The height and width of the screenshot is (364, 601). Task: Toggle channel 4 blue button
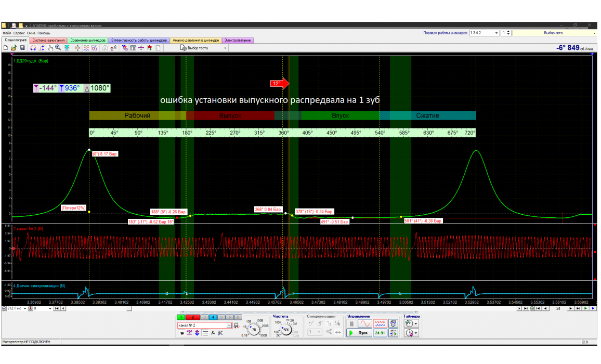(x=213, y=317)
